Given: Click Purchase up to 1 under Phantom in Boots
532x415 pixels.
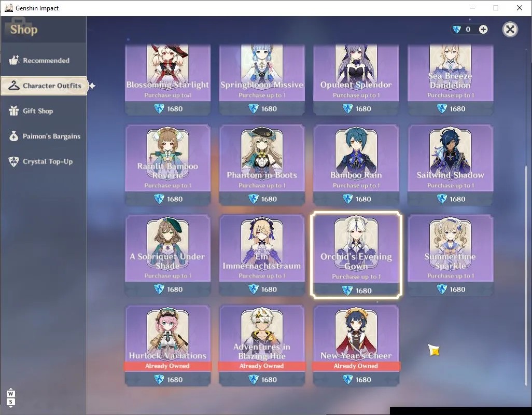Looking at the screenshot, I should [x=262, y=186].
